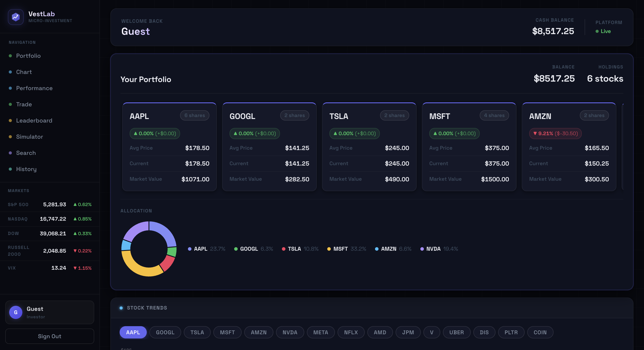Click the Live platform status indicator

pyautogui.click(x=603, y=31)
